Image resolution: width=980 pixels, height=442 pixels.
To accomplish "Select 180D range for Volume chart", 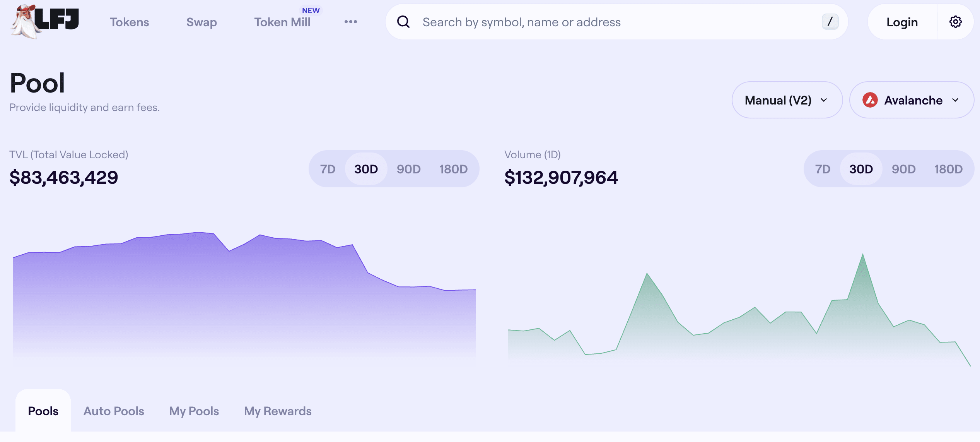I will pos(948,169).
